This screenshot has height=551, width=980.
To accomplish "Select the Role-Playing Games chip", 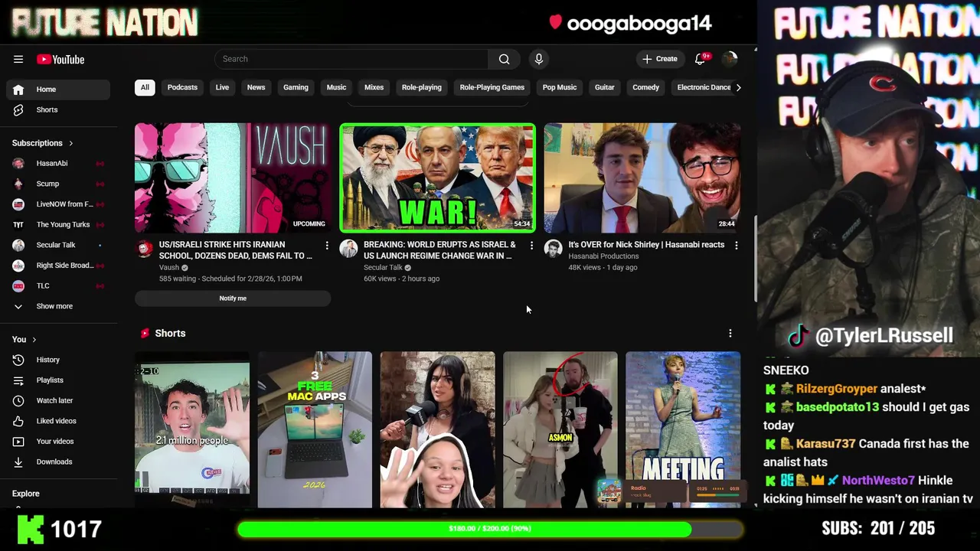I will pyautogui.click(x=492, y=87).
